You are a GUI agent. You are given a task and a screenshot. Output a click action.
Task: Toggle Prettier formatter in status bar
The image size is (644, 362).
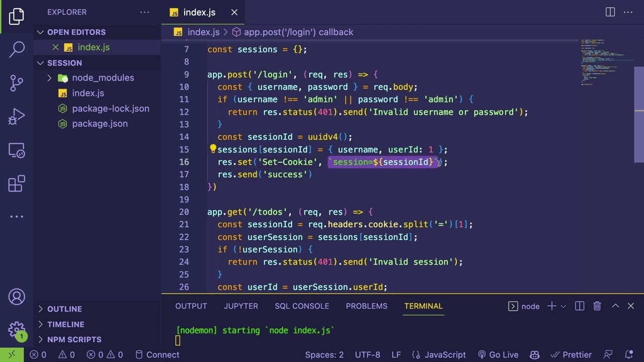tap(571, 354)
